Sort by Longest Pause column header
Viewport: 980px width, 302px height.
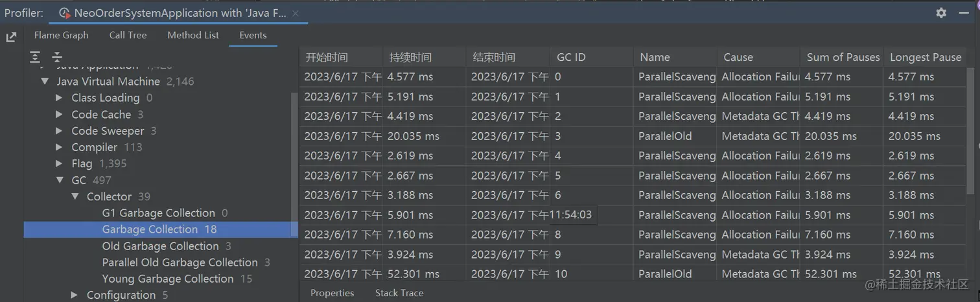point(925,57)
